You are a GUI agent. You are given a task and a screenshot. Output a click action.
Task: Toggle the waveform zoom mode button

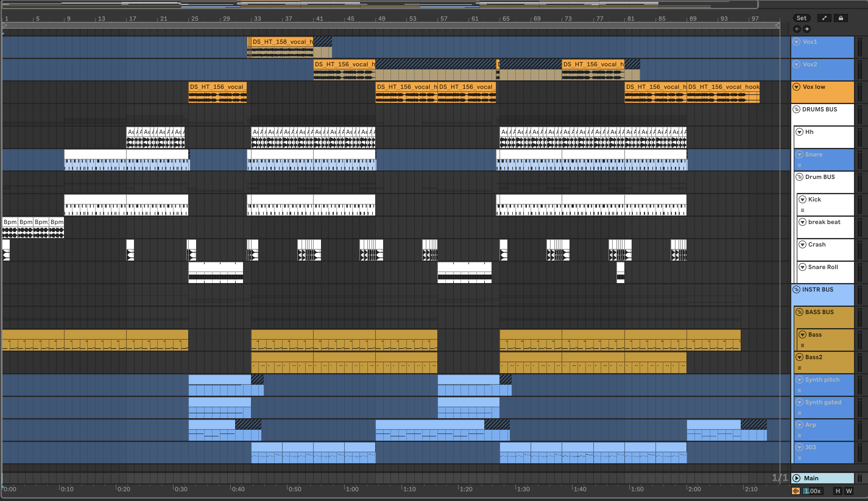795,491
